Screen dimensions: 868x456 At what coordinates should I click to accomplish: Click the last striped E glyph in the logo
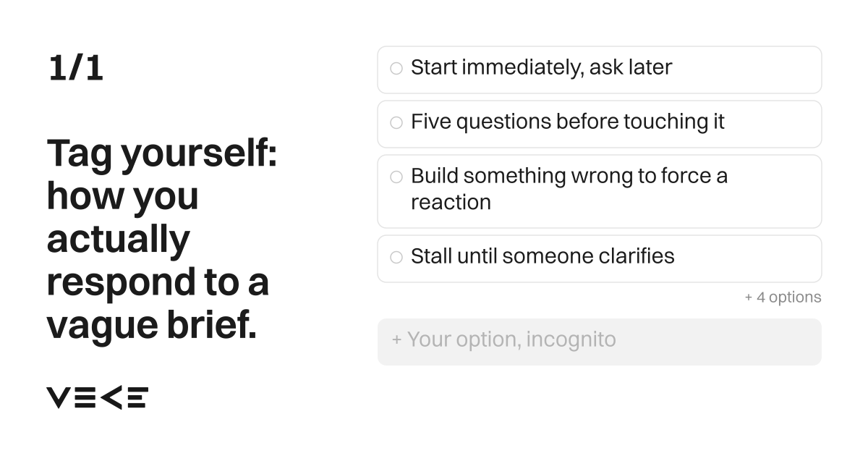click(137, 397)
